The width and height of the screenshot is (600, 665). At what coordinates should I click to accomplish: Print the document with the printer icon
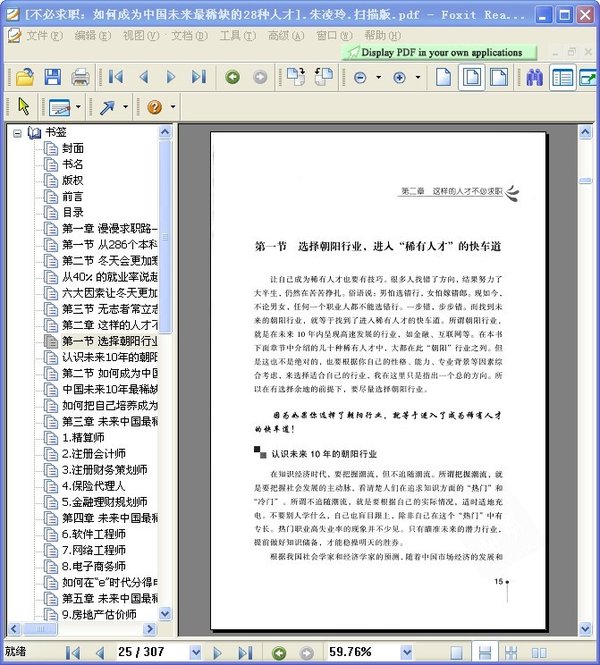[x=80, y=77]
